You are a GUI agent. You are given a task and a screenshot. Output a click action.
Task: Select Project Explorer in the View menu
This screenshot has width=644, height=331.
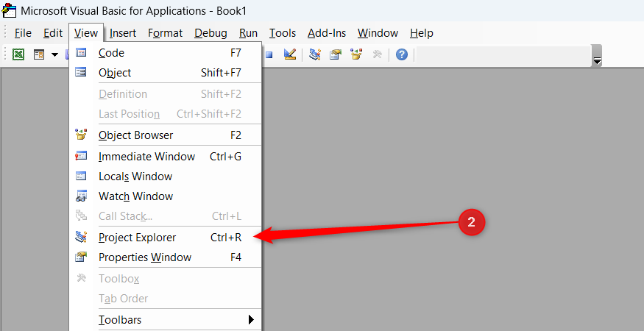click(166, 238)
